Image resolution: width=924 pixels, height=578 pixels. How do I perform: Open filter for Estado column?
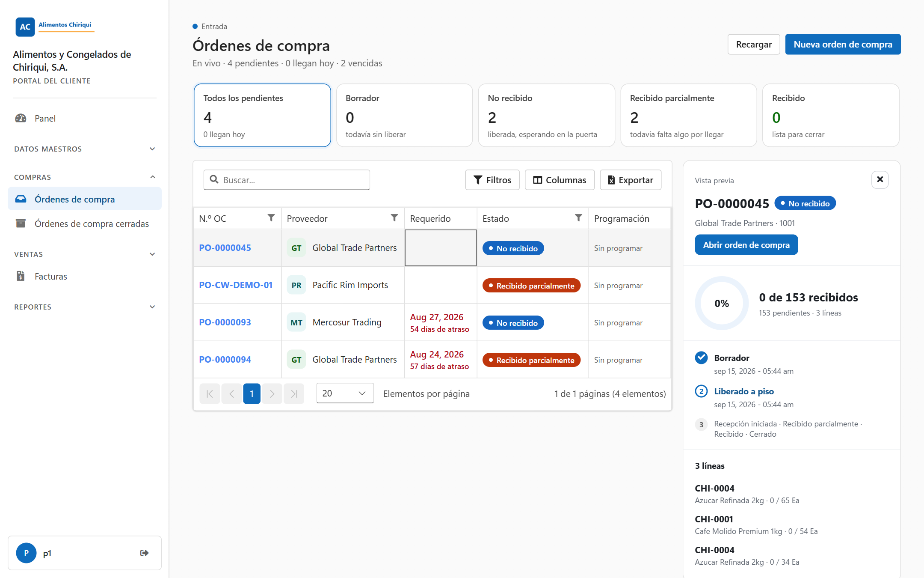[x=578, y=218]
